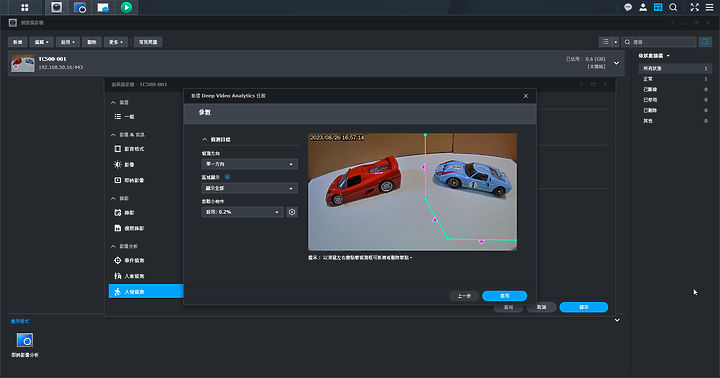The width and height of the screenshot is (720, 378).
Task: Open the status filter category dropdown heading
Action: point(654,56)
